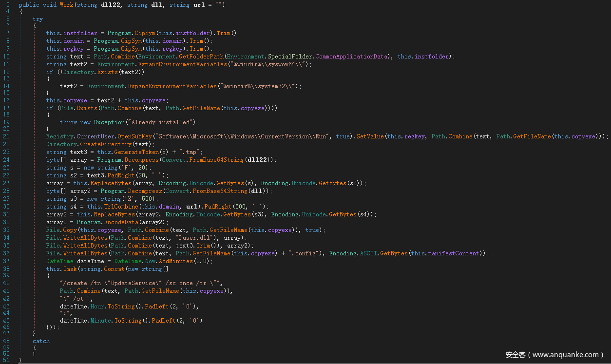Click the "OpenSubKey" method call

[x=134, y=136]
